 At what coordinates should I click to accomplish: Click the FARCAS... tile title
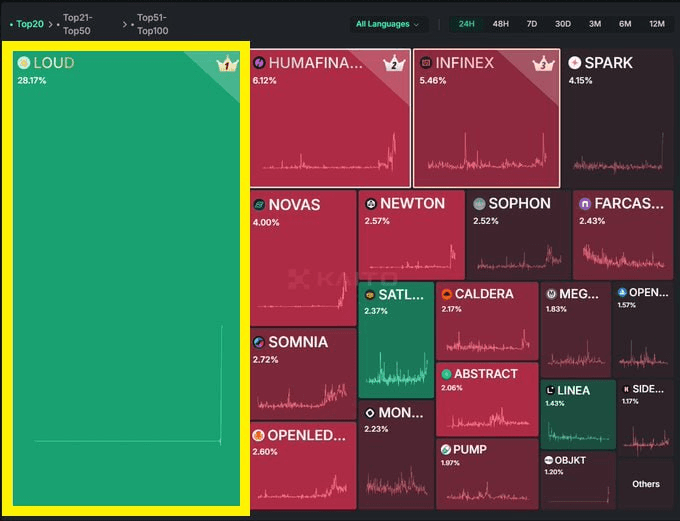[x=629, y=203]
